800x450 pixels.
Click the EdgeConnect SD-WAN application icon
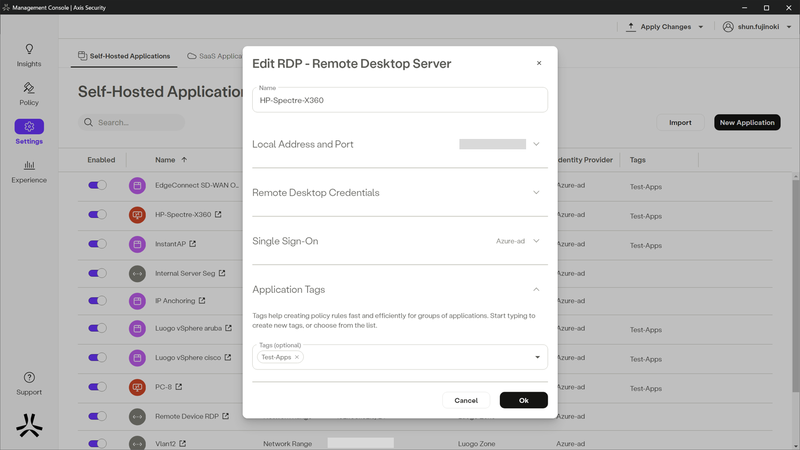pos(137,186)
